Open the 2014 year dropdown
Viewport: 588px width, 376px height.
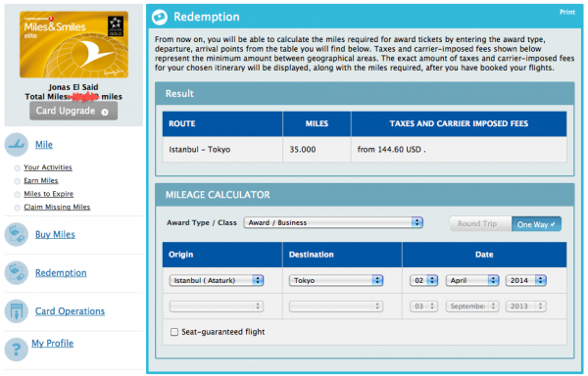pos(525,280)
